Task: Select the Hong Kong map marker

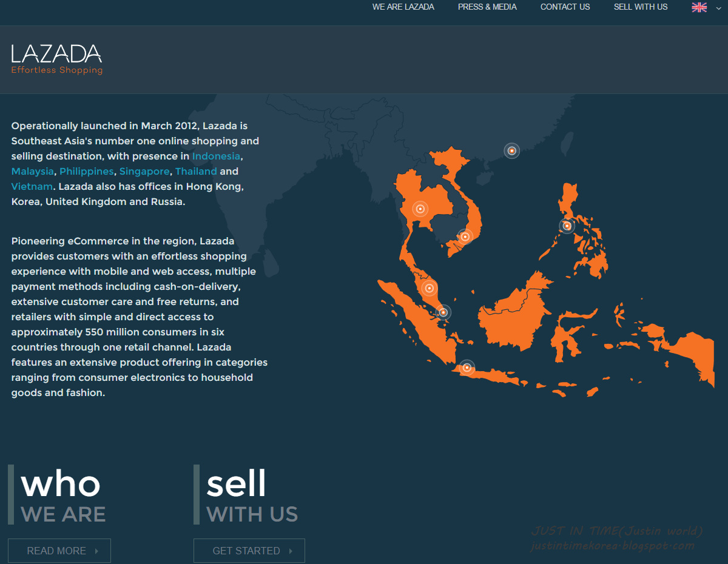Action: tap(512, 150)
